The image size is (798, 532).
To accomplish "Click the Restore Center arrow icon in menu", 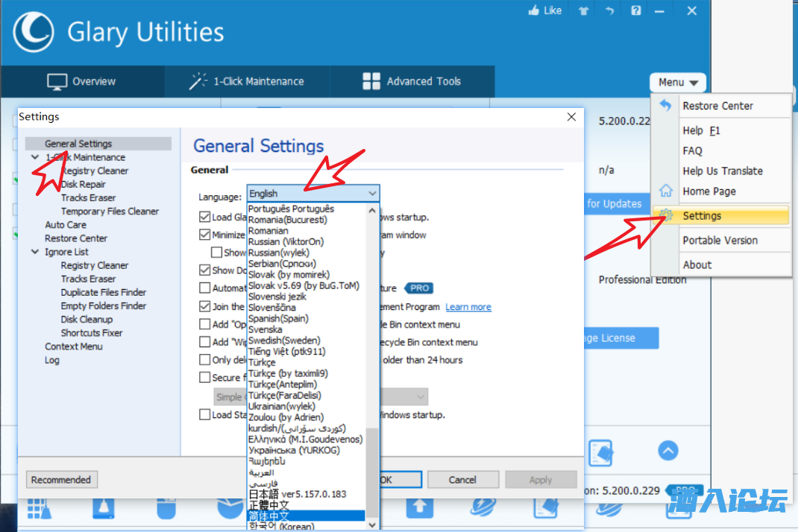I will (x=666, y=106).
